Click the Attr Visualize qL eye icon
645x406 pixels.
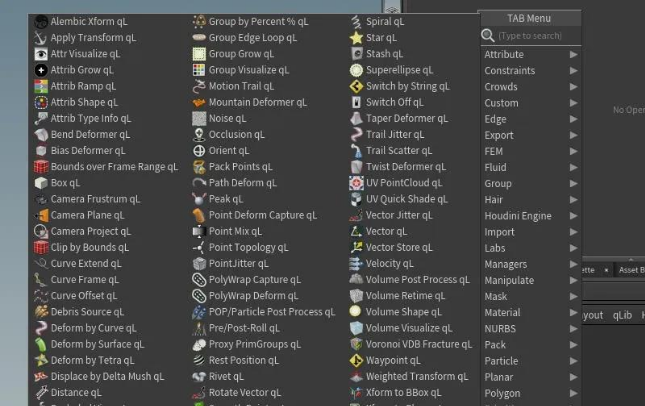tap(41, 54)
